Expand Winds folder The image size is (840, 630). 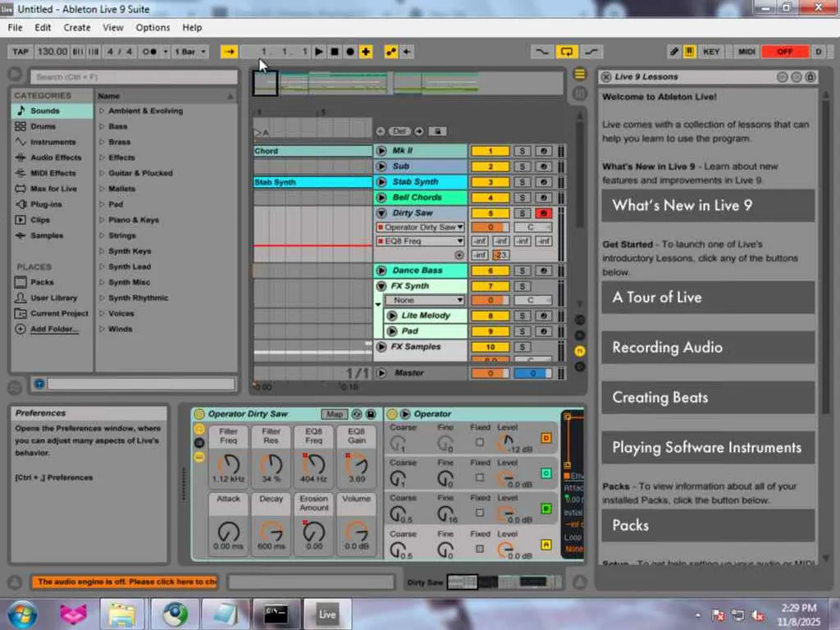pyautogui.click(x=102, y=329)
